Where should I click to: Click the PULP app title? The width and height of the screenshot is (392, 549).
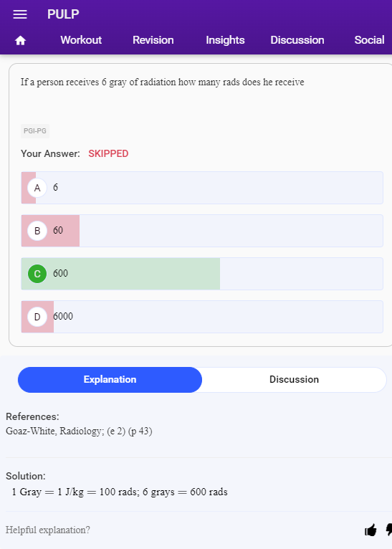pyautogui.click(x=63, y=14)
